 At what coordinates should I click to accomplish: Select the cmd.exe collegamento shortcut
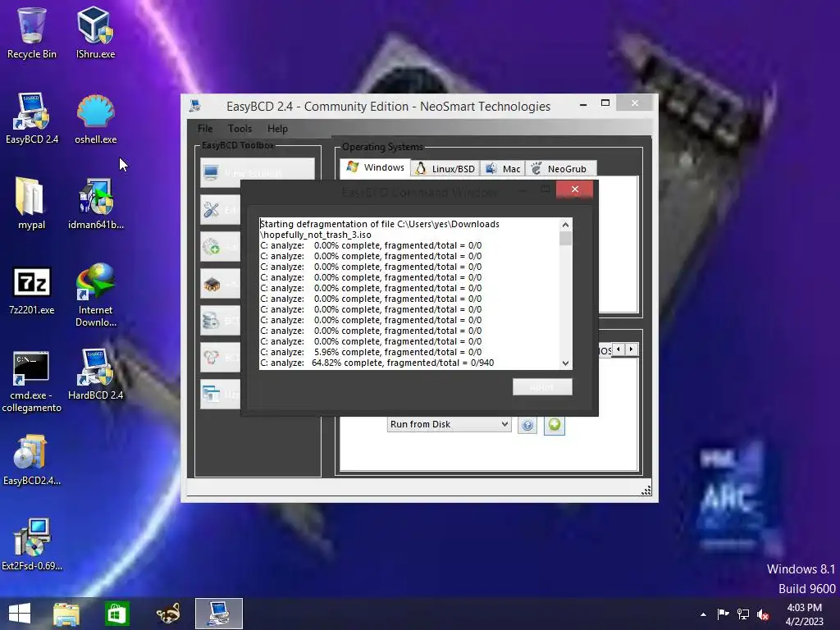32,381
